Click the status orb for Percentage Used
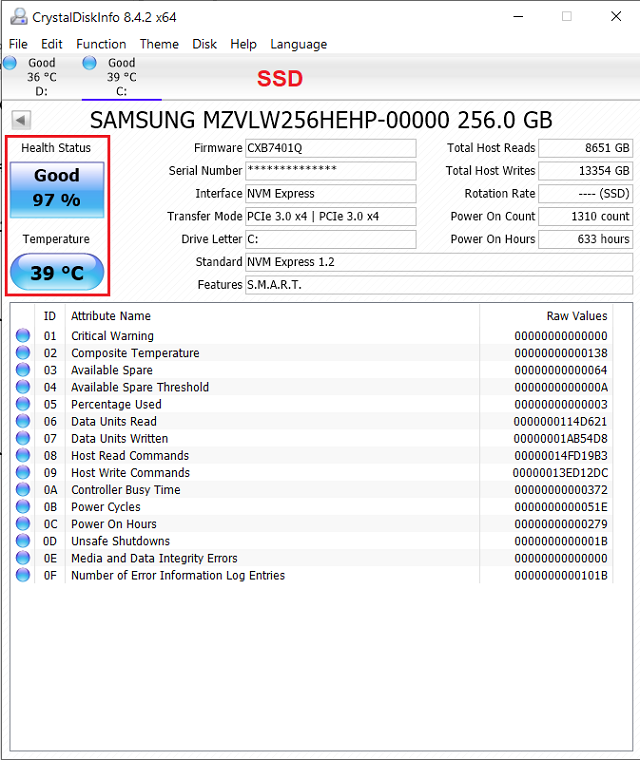The height and width of the screenshot is (760, 640). point(23,404)
